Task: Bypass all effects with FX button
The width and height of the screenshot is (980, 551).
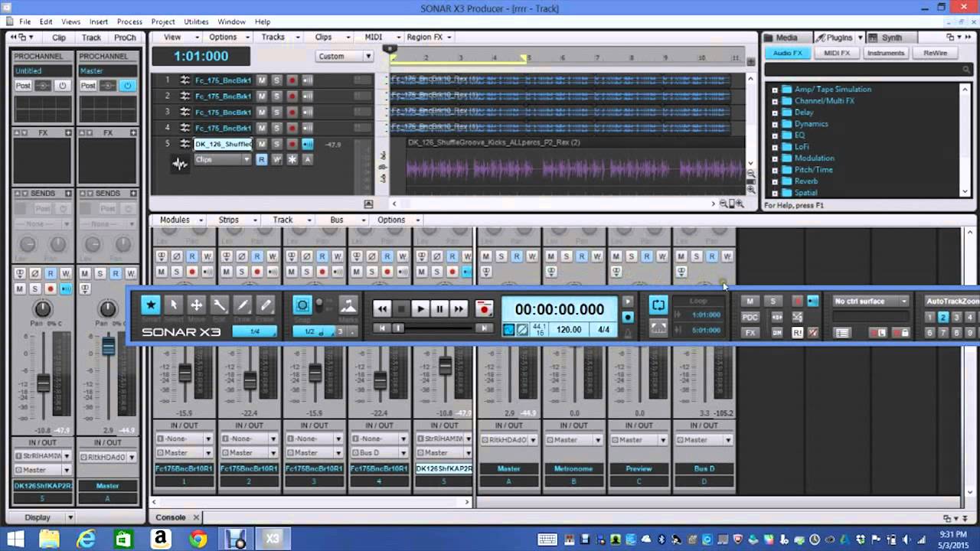Action: tap(750, 333)
